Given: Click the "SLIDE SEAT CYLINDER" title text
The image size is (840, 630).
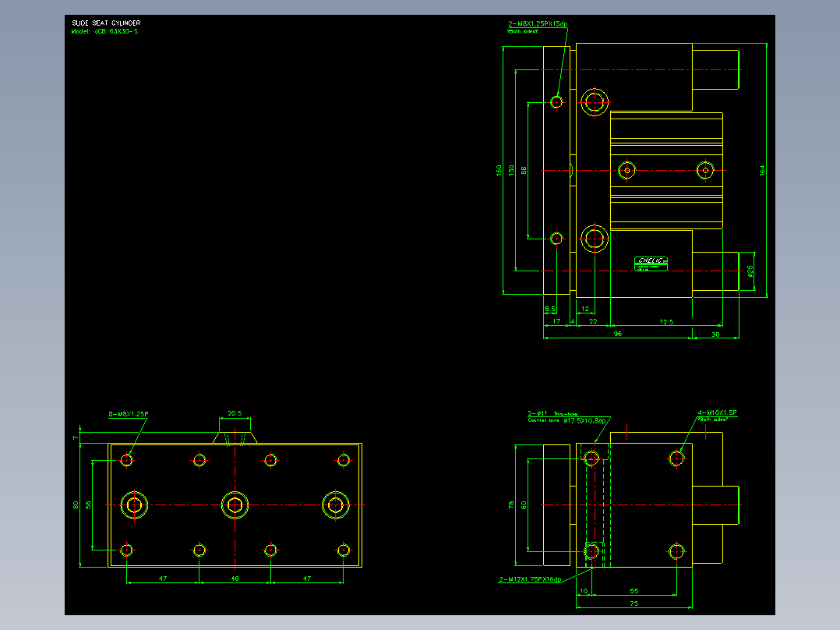Looking at the screenshot, I should [x=106, y=23].
